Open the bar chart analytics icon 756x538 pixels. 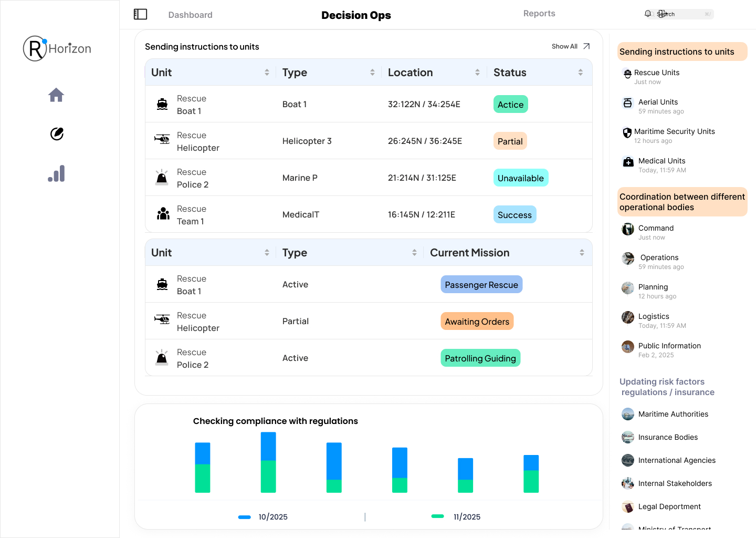56,173
